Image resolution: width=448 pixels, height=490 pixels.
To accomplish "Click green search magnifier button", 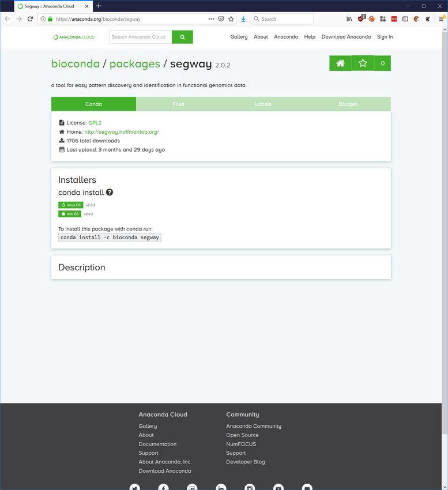I will (x=182, y=37).
